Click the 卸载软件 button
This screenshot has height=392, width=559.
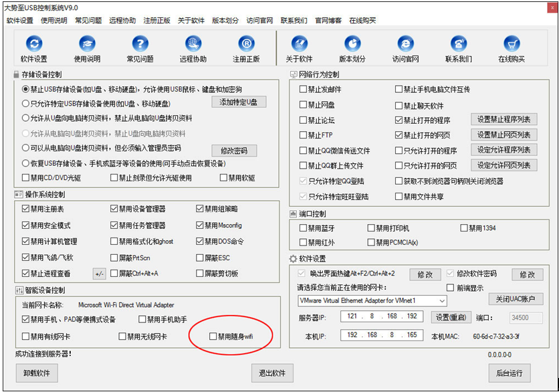38,373
